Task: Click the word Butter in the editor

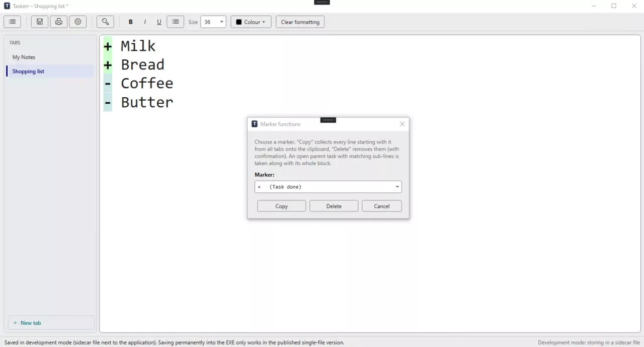Action: (147, 102)
